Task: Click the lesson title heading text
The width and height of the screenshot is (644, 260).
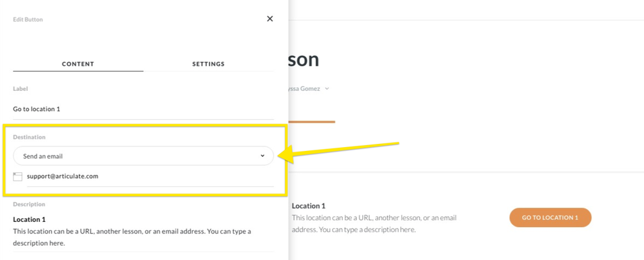Action: pyautogui.click(x=304, y=60)
